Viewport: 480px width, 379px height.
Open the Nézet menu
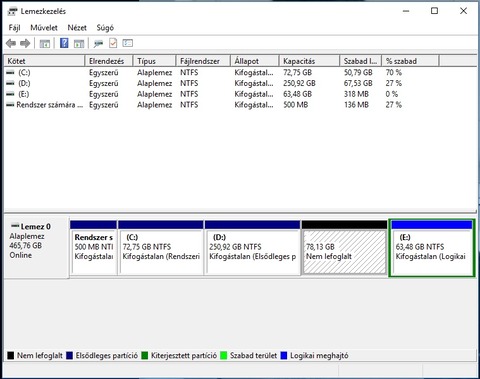(77, 28)
